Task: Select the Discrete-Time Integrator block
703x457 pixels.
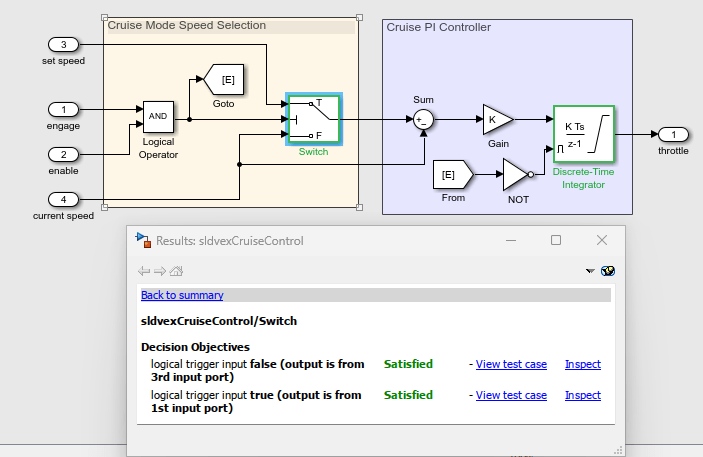Action: [583, 134]
